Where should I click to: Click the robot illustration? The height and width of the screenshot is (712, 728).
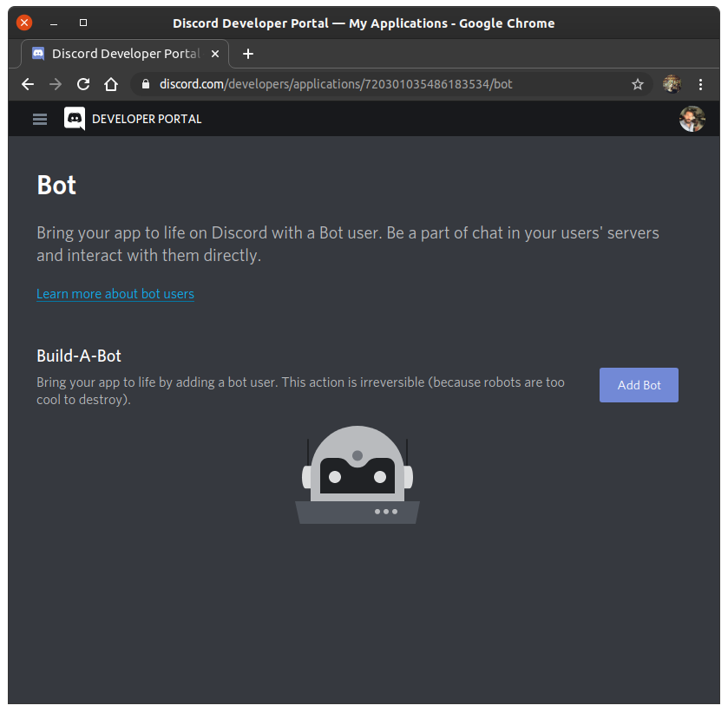pos(357,475)
